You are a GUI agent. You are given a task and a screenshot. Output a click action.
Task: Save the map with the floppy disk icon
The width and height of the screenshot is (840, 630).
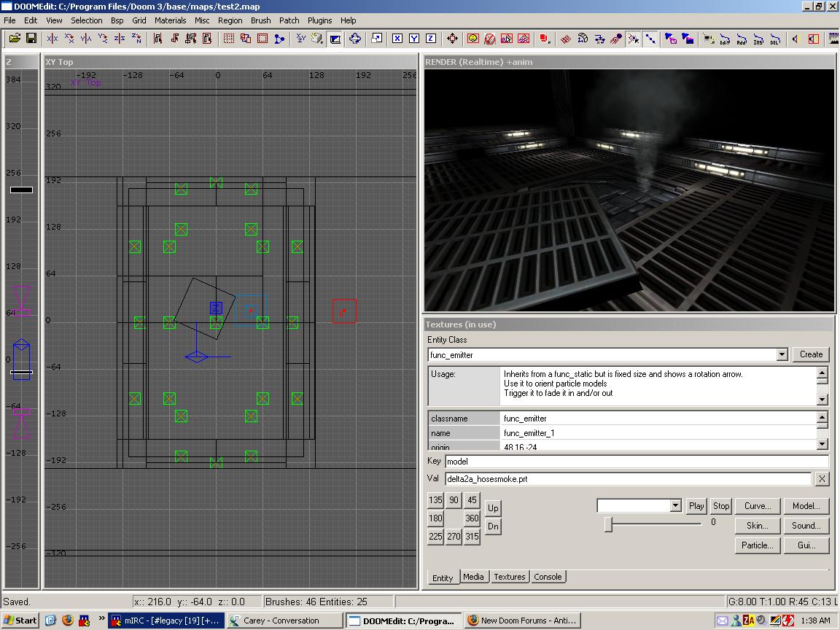pos(31,39)
